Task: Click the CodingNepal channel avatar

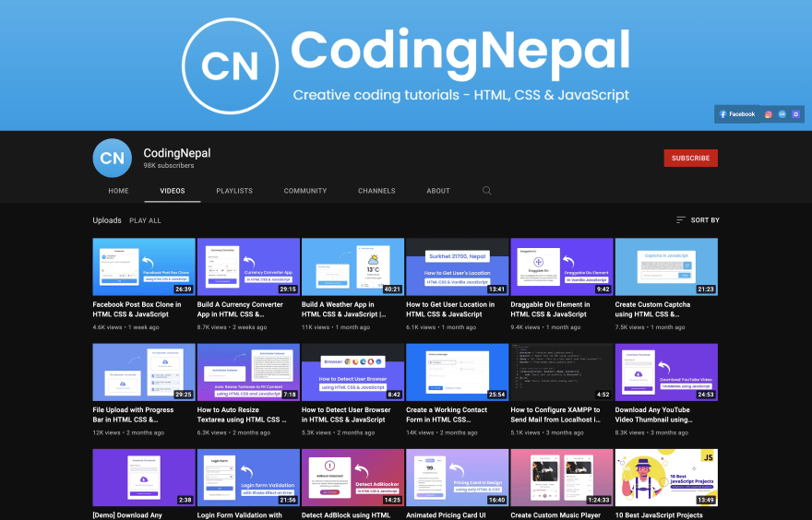Action: (x=112, y=158)
